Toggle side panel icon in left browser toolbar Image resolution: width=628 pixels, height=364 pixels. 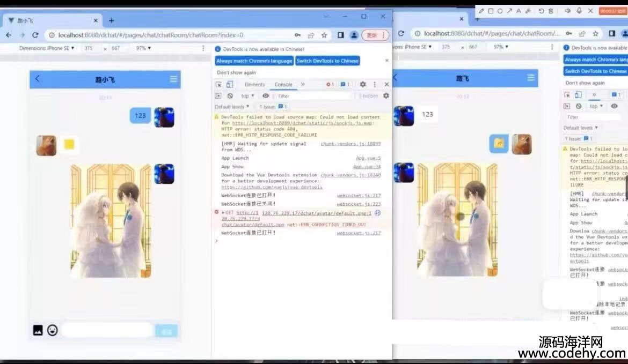click(x=340, y=35)
